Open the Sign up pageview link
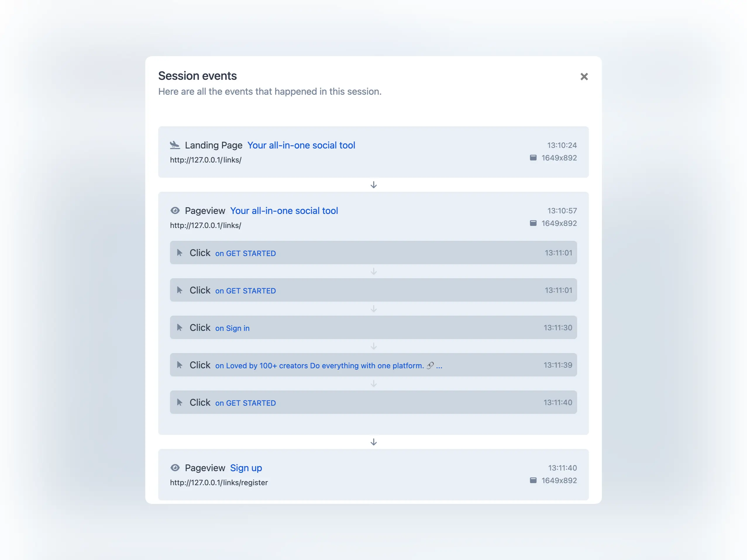The width and height of the screenshot is (747, 560). click(x=246, y=468)
